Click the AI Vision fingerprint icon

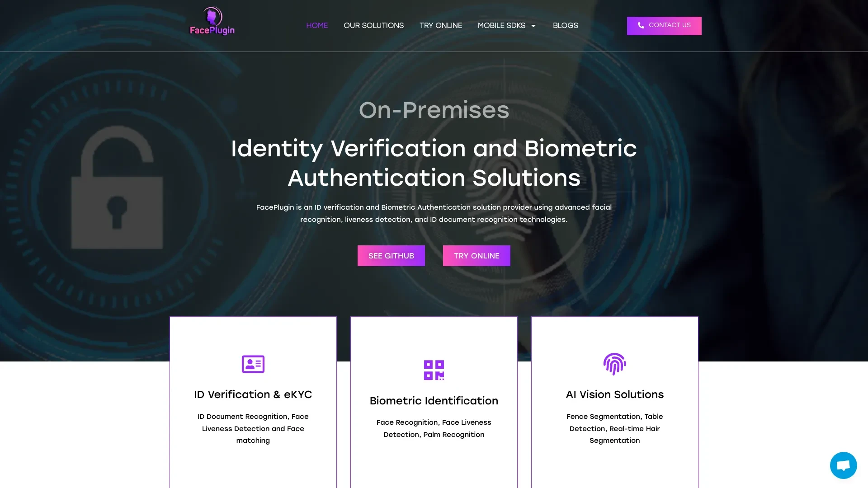coord(615,363)
